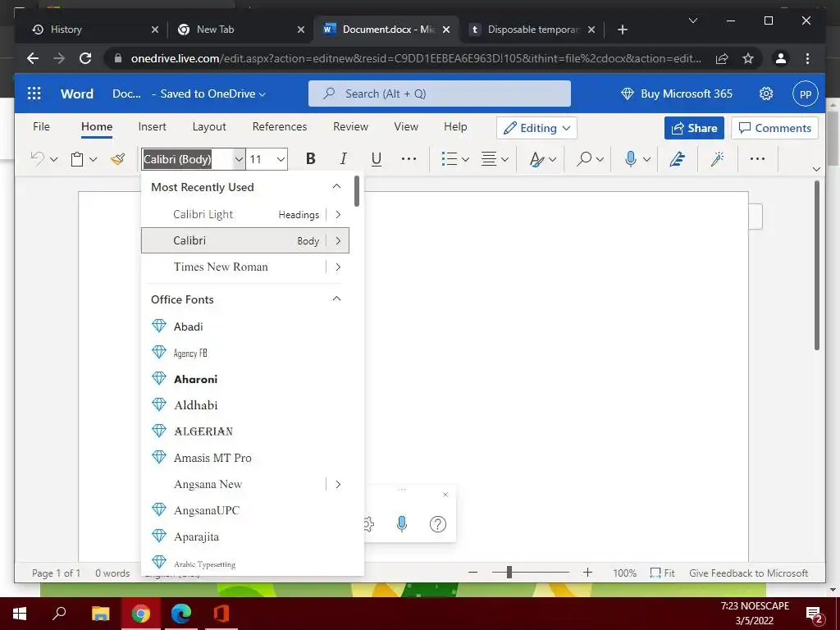The image size is (840, 630).
Task: Expand the ribbon display options chevron
Action: click(x=816, y=169)
